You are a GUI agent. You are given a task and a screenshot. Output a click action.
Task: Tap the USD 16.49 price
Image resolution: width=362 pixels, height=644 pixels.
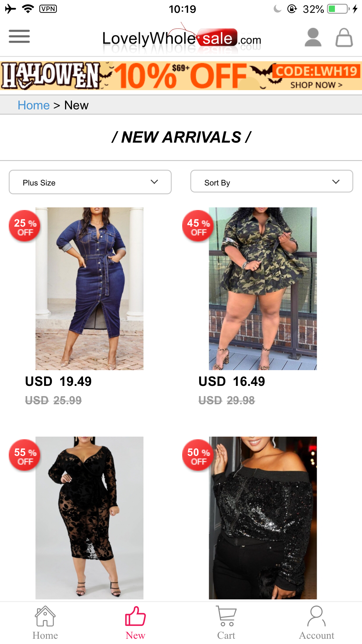click(232, 381)
